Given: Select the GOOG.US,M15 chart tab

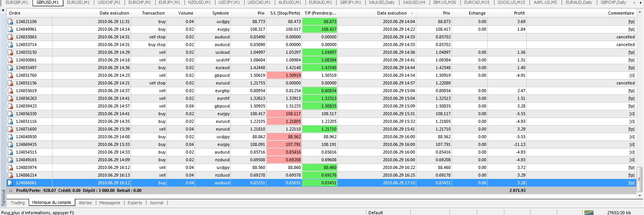Looking at the screenshot, I should click(511, 2).
